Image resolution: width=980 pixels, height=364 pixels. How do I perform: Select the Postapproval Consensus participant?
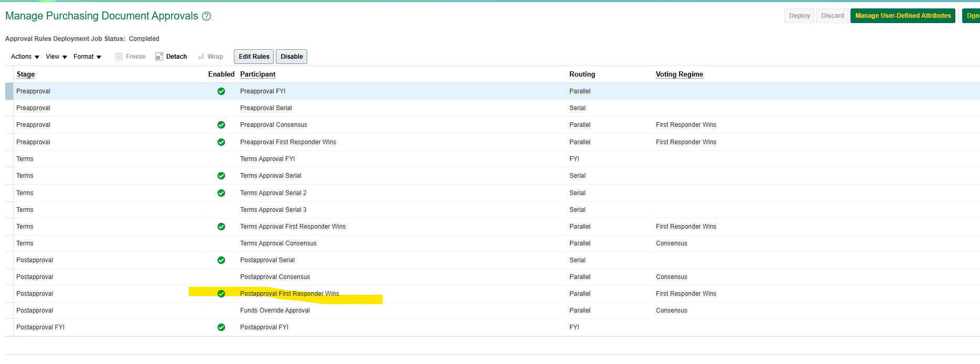(x=275, y=277)
